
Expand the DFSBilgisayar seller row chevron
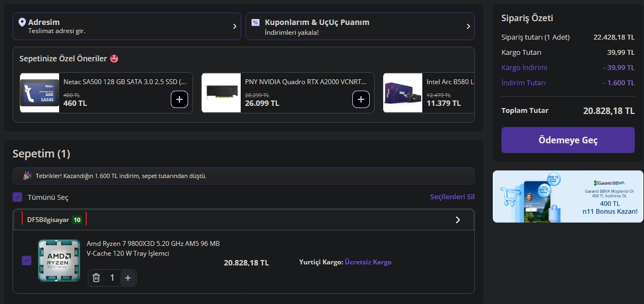pyautogui.click(x=458, y=220)
